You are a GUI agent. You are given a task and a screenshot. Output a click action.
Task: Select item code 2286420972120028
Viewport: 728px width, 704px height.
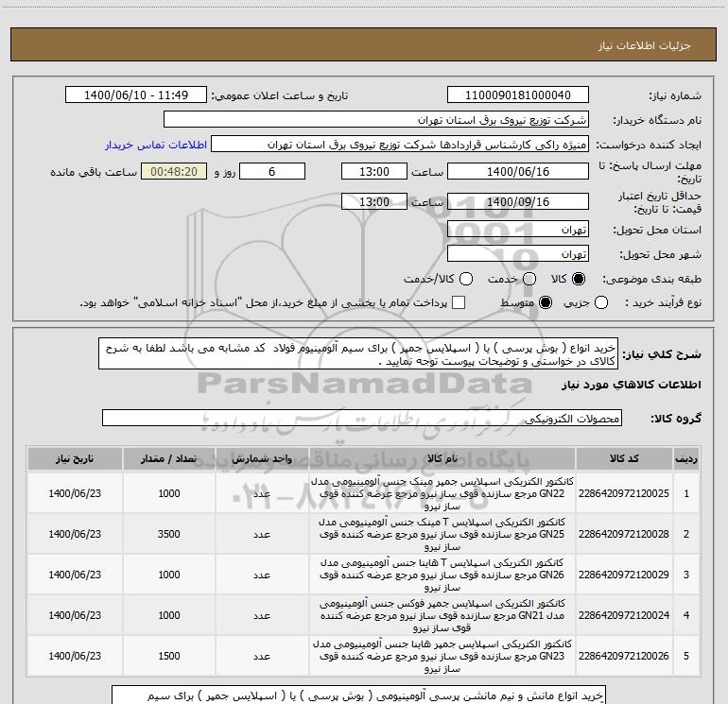click(x=624, y=534)
